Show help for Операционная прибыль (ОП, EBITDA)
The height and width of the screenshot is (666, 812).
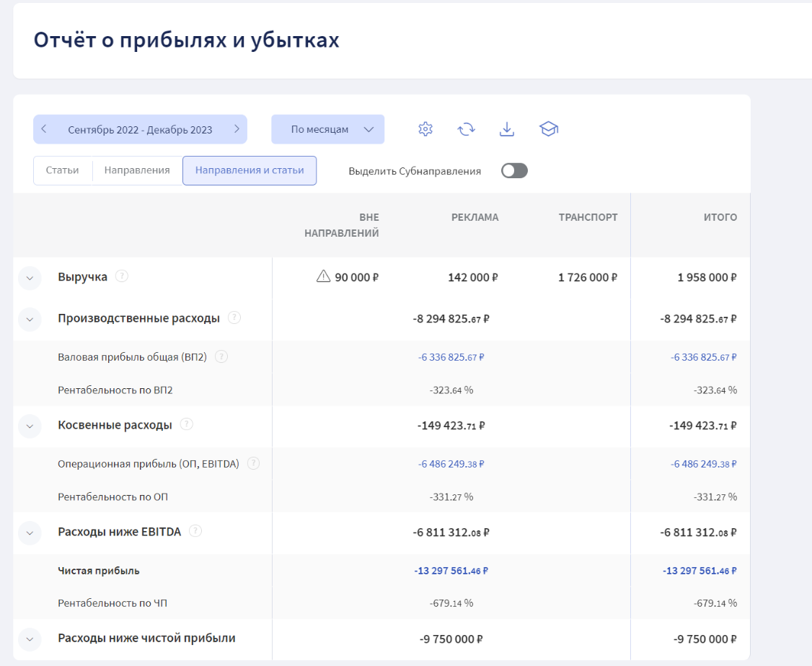click(253, 464)
